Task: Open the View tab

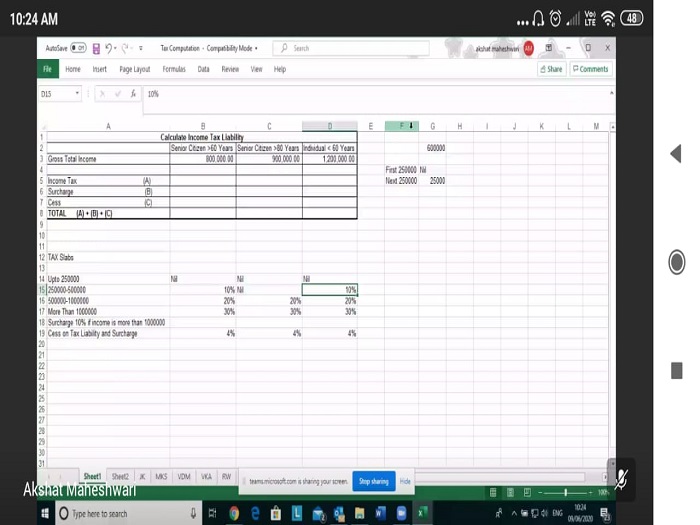Action: pos(256,69)
